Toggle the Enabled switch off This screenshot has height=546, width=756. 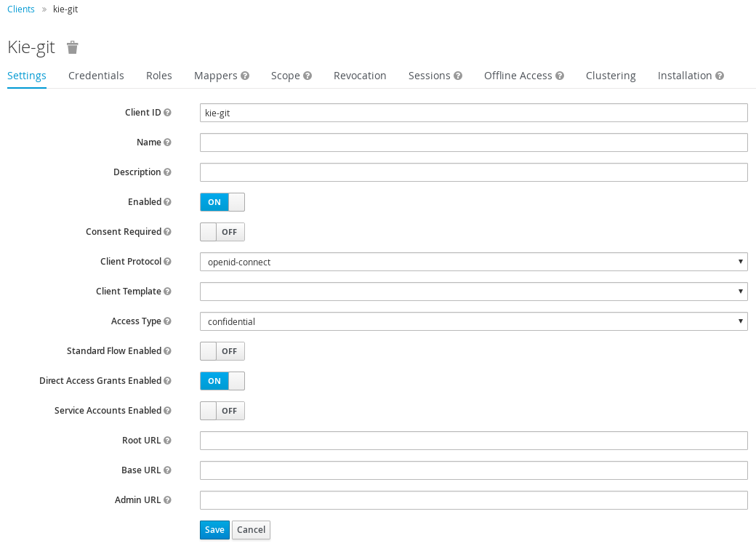point(222,202)
